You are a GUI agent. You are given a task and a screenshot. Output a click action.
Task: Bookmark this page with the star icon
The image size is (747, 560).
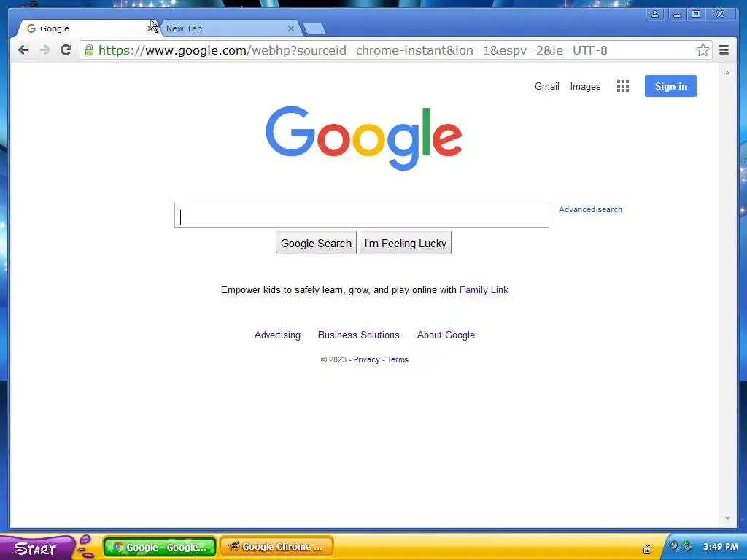pos(703,50)
